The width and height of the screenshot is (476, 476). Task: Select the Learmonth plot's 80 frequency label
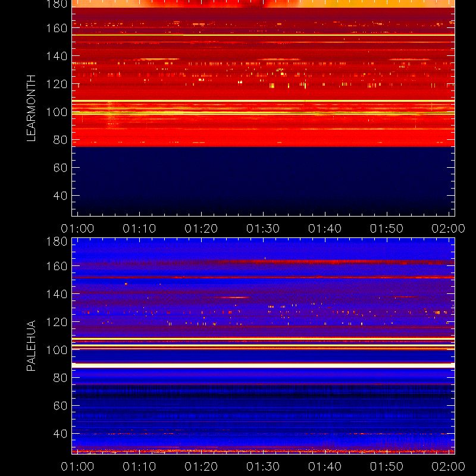point(61,140)
